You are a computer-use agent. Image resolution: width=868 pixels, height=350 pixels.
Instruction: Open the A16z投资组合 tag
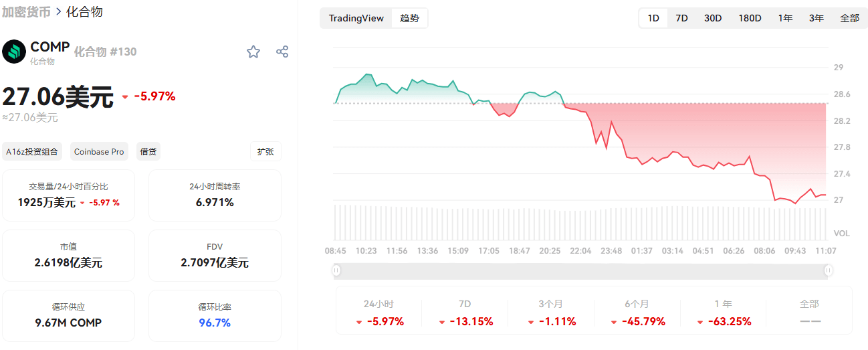click(33, 152)
